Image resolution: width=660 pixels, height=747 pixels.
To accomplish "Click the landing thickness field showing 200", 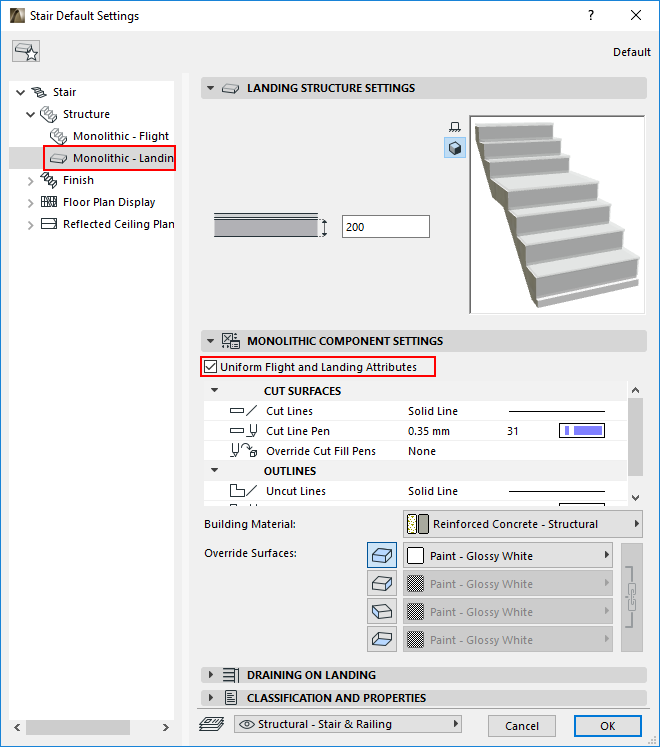I will 386,226.
